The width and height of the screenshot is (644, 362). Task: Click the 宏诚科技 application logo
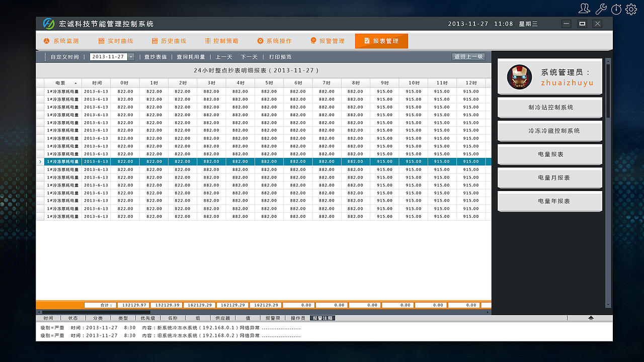[x=49, y=24]
